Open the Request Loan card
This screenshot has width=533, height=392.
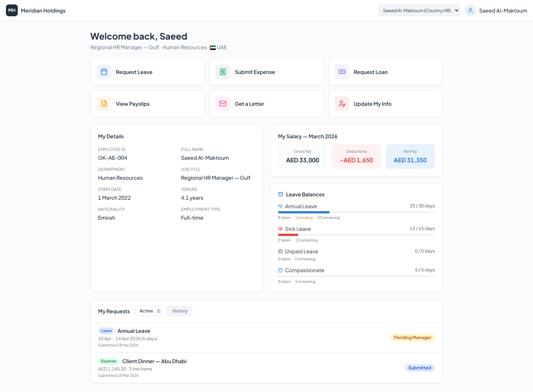pyautogui.click(x=385, y=72)
